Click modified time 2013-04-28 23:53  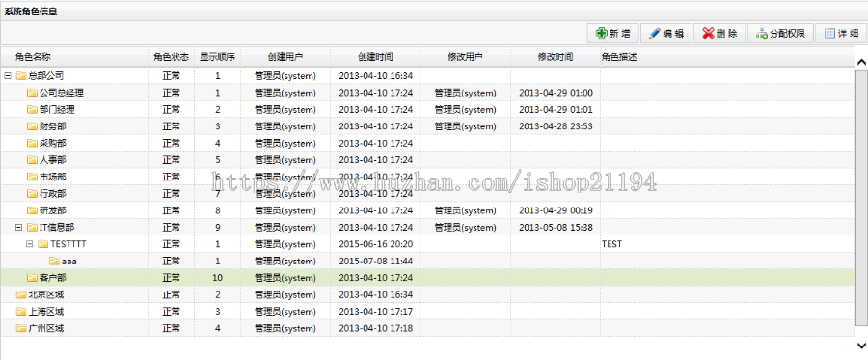[x=556, y=126]
